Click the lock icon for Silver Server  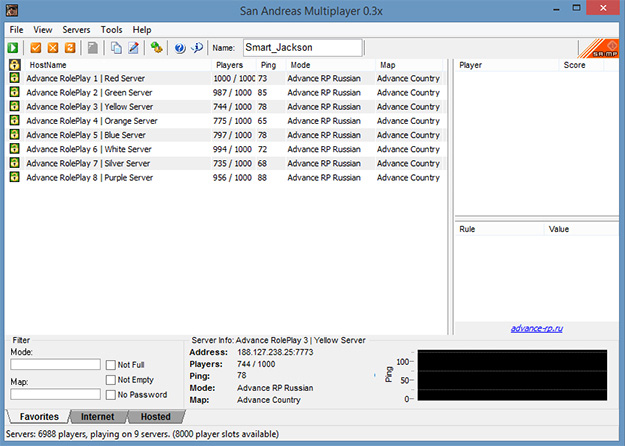click(15, 163)
